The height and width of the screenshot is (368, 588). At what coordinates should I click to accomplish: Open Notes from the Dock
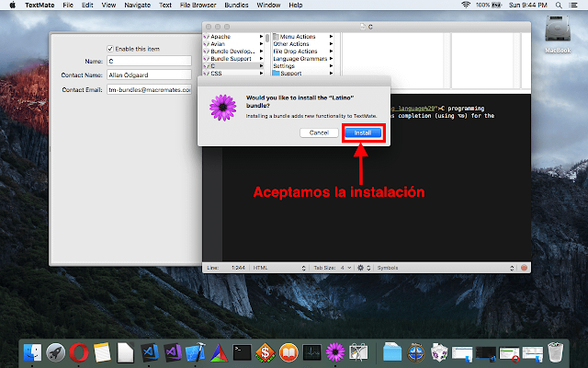[x=102, y=352]
